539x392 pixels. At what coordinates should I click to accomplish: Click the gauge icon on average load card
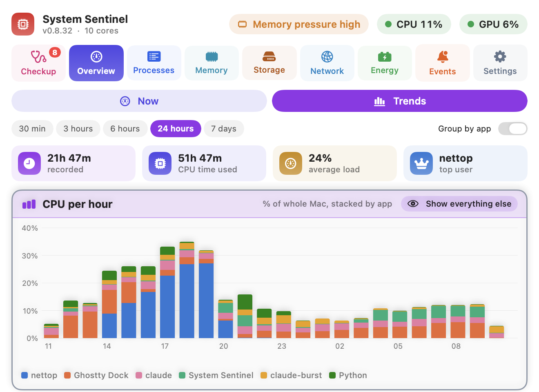coord(291,163)
